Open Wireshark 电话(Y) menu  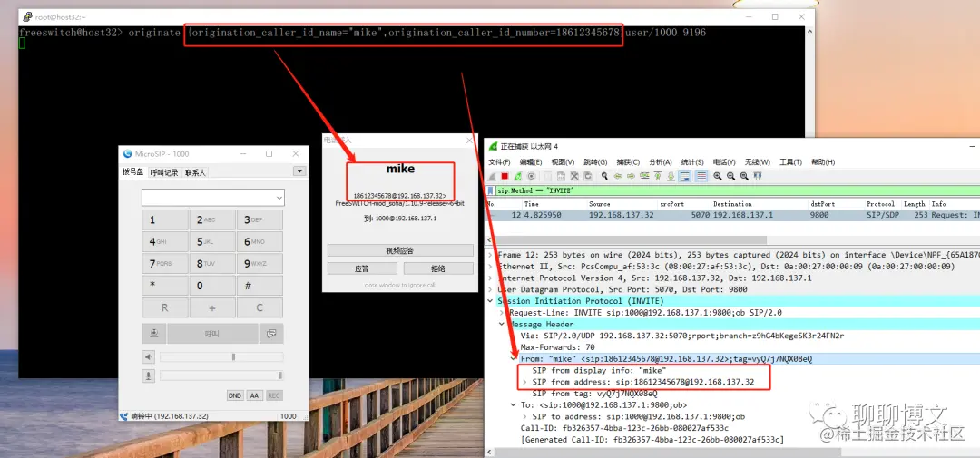724,161
